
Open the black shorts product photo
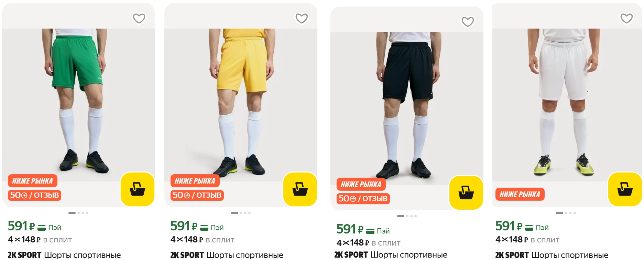407,103
